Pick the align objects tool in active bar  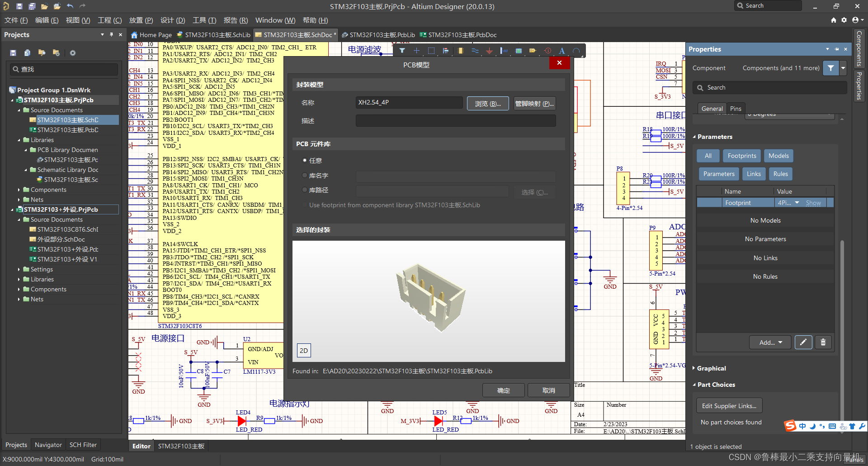tap(446, 51)
